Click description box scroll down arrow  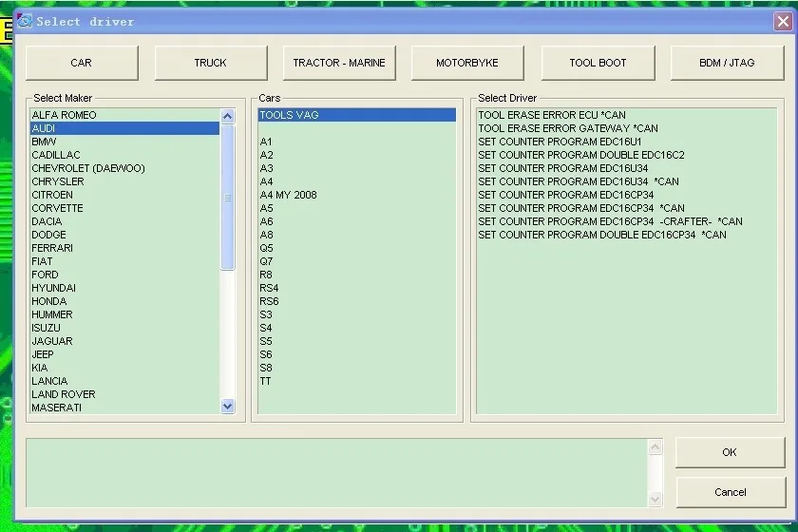tap(655, 500)
